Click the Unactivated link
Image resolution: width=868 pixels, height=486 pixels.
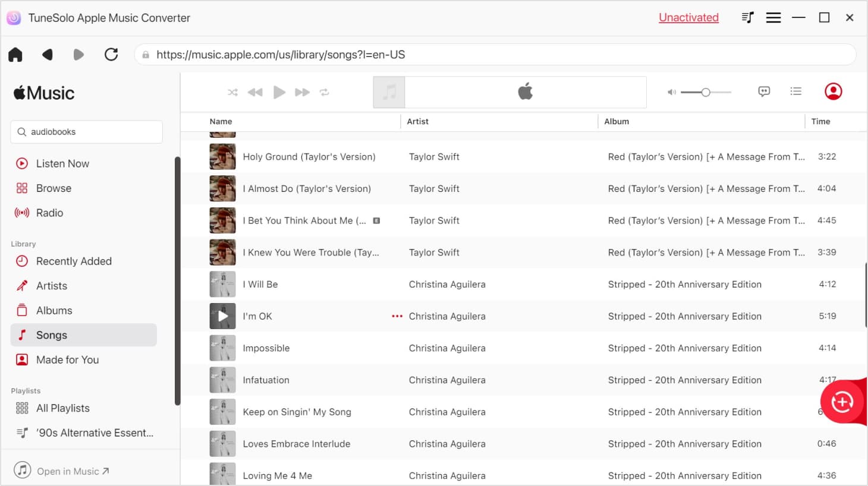click(x=688, y=18)
